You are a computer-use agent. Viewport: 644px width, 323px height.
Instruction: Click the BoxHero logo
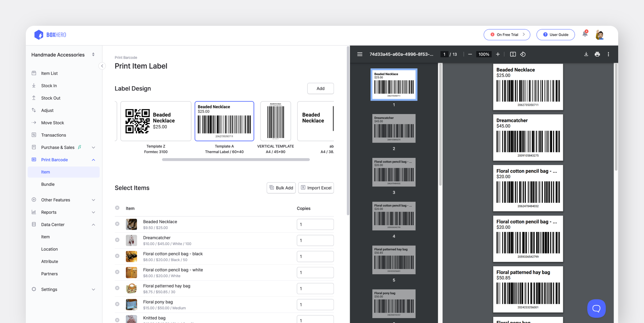click(x=50, y=34)
